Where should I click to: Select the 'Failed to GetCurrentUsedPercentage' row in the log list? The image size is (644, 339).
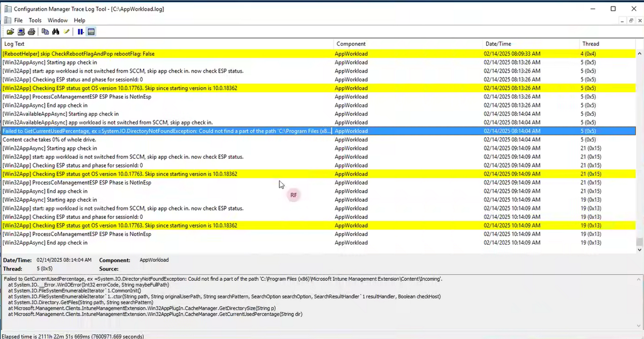coord(319,131)
